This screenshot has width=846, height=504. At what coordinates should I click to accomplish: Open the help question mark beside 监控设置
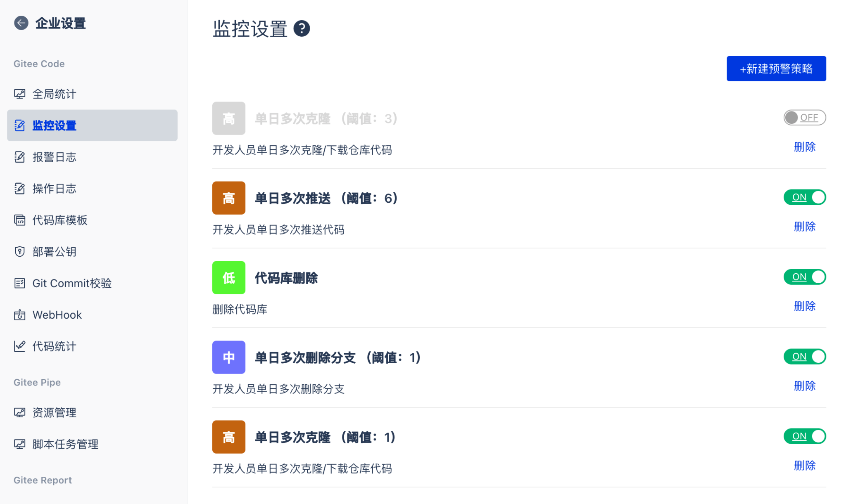[x=302, y=28]
